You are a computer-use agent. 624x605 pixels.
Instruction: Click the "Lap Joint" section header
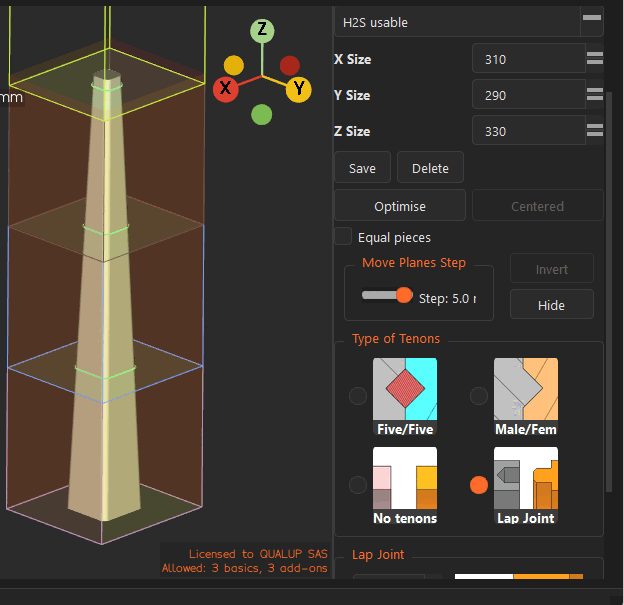tap(378, 554)
